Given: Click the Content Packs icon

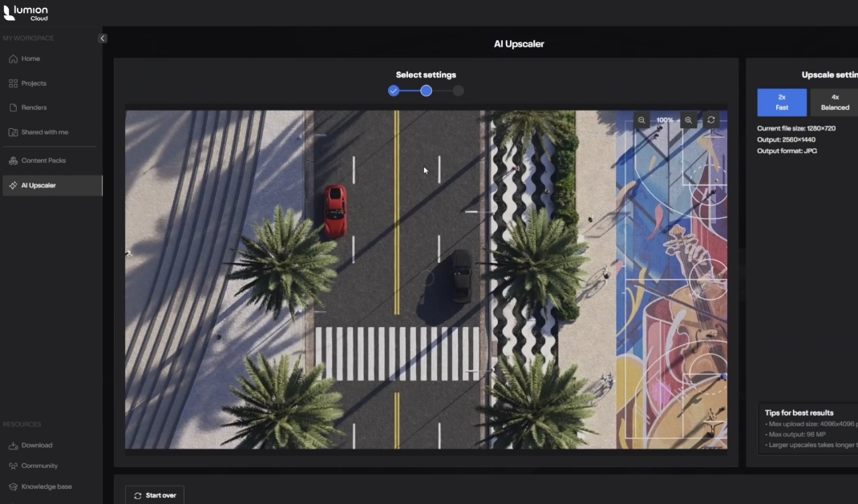Looking at the screenshot, I should (x=13, y=161).
